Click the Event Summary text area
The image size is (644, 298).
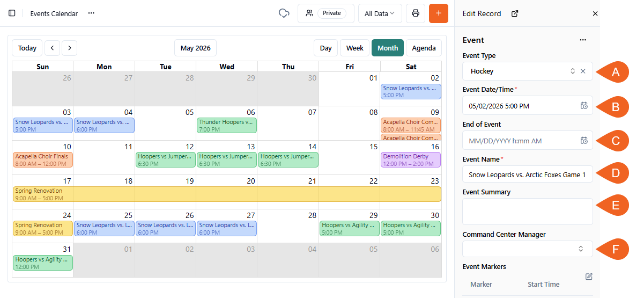pos(528,212)
